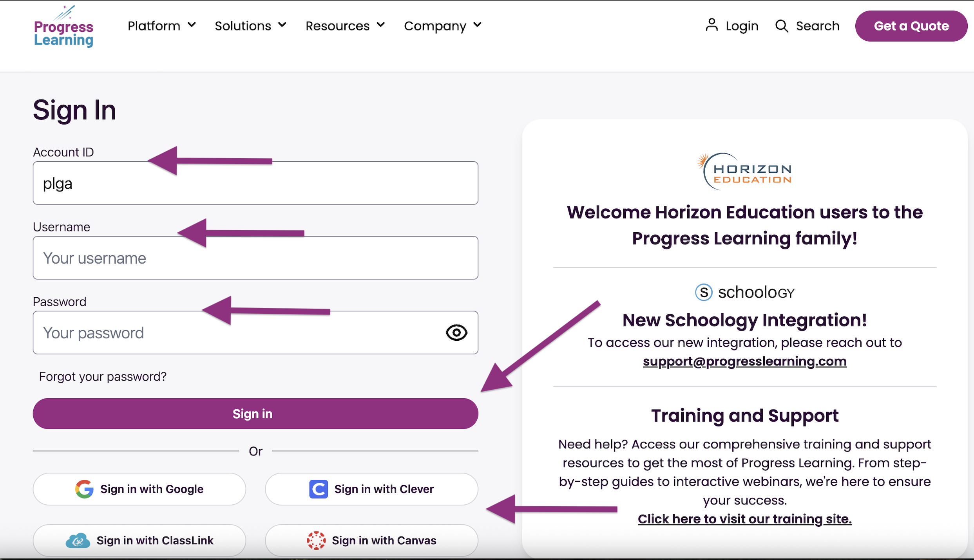Click the New Schoology Integration heading
Screen dimensions: 974x560
[x=744, y=320]
